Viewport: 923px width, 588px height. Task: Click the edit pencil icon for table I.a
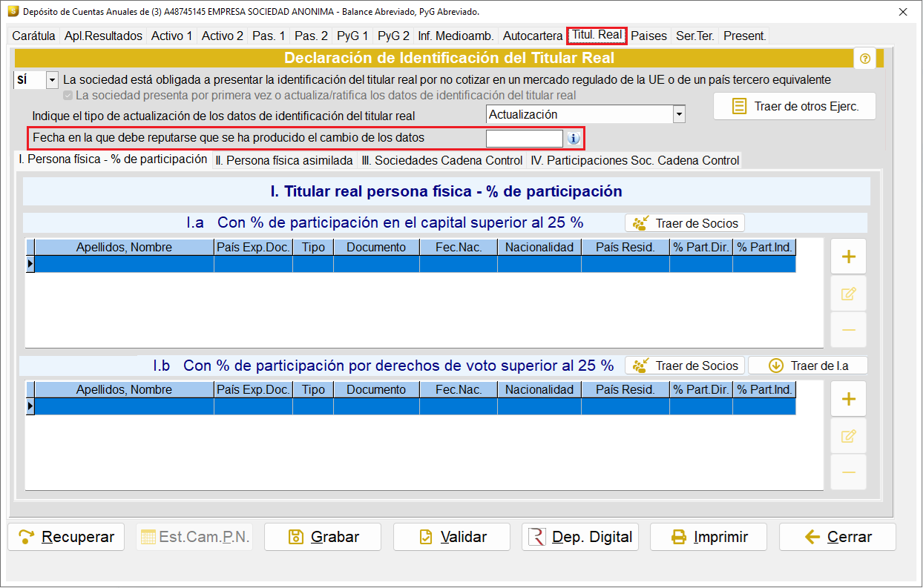click(x=849, y=294)
